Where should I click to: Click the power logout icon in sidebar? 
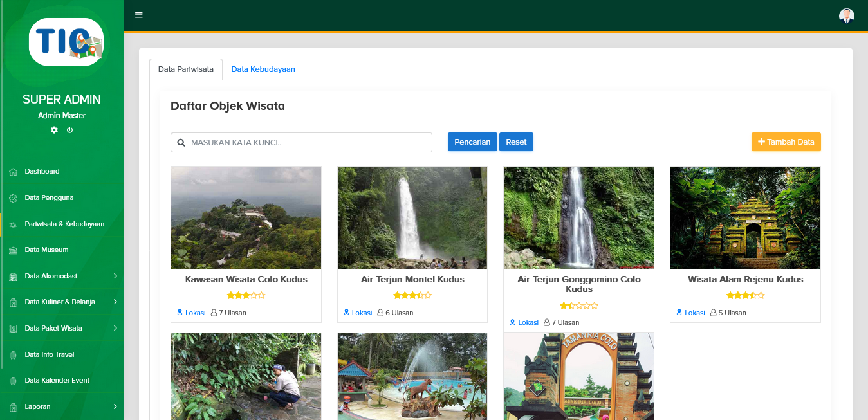69,130
